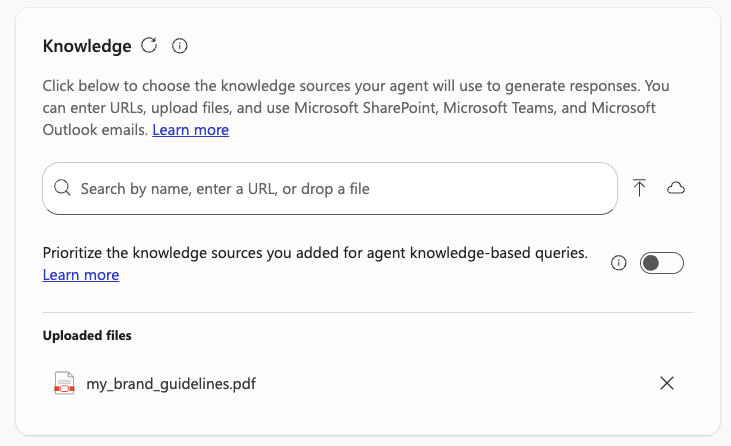Click the words Microsoft Teams in description
Image resolution: width=731 pixels, height=446 pixels.
point(524,108)
